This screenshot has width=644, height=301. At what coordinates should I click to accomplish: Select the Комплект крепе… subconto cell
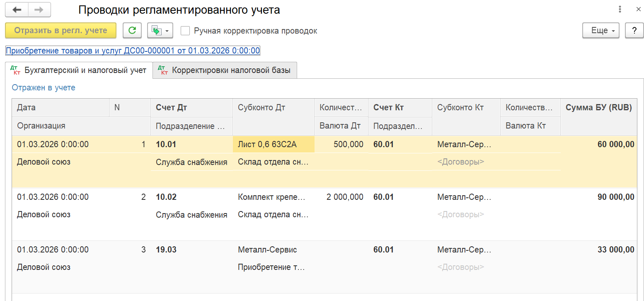point(274,197)
